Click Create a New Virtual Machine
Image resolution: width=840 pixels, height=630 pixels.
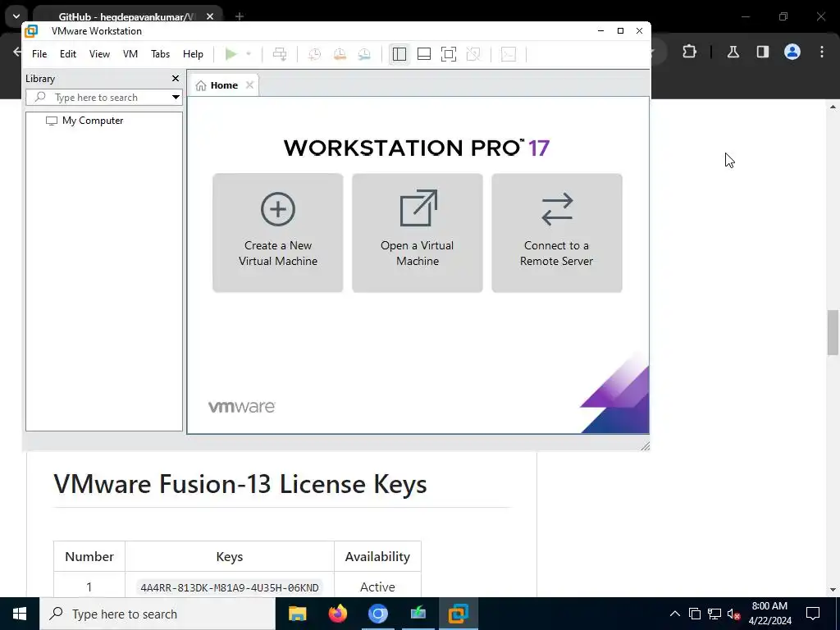pos(278,233)
